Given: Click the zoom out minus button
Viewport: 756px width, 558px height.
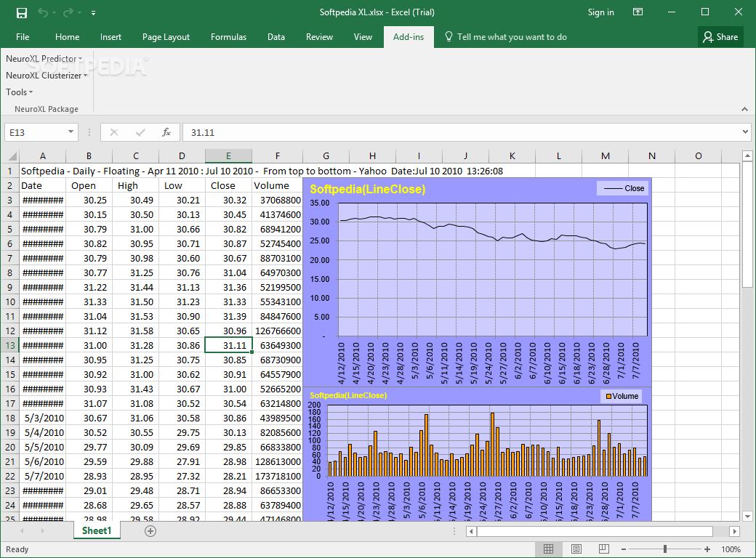Looking at the screenshot, I should tap(624, 549).
